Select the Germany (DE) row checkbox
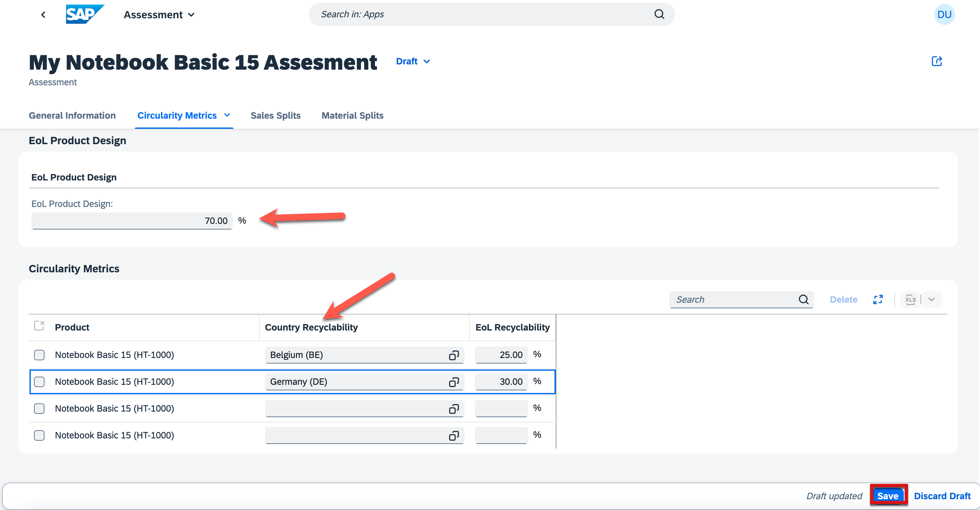Screen dimensions: 980x510 tap(39, 382)
